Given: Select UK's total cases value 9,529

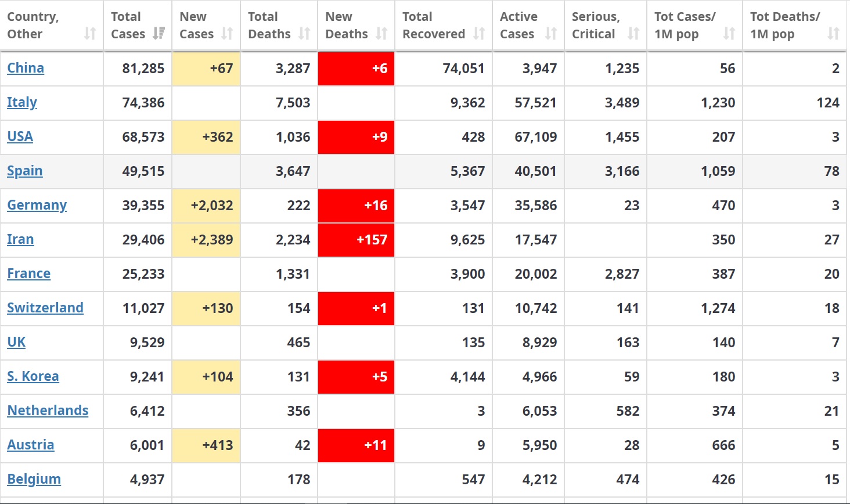Looking at the screenshot, I should pyautogui.click(x=147, y=343).
